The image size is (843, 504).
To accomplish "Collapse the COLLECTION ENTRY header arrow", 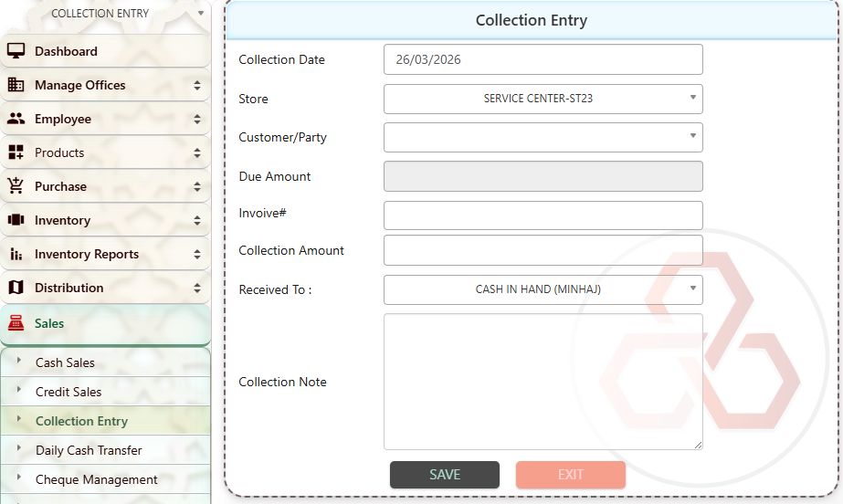I will point(201,14).
